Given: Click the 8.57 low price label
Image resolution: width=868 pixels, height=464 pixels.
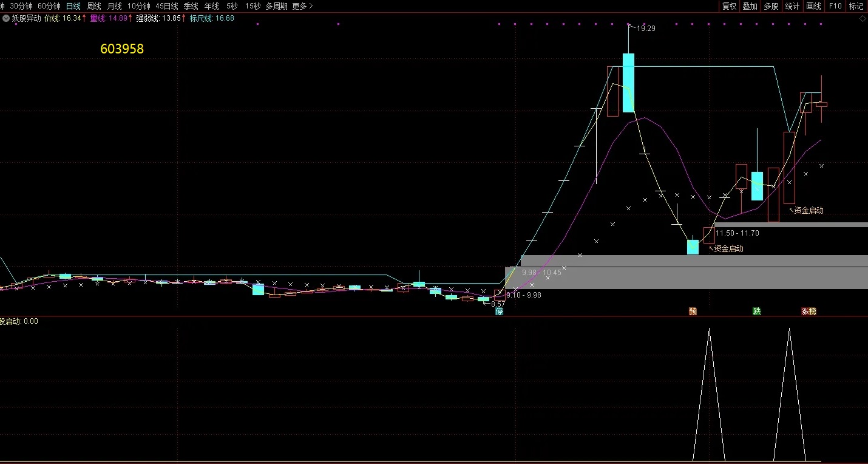Looking at the screenshot, I should 498,304.
